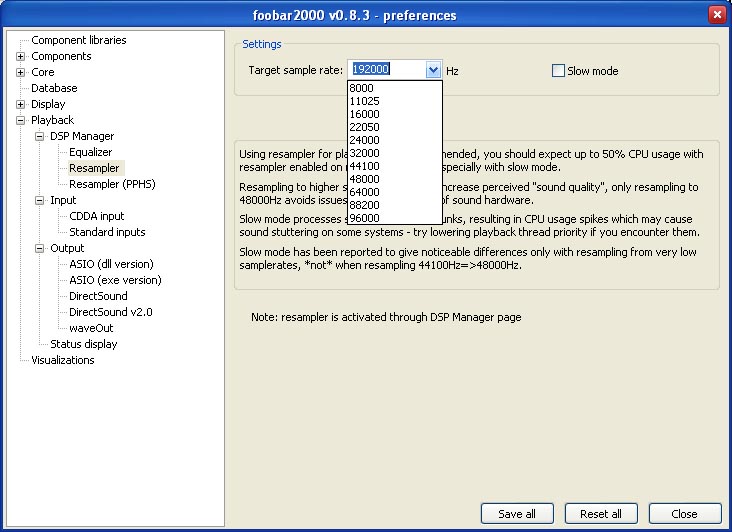Open the Standard inputs page
This screenshot has width=732, height=532.
tap(107, 232)
